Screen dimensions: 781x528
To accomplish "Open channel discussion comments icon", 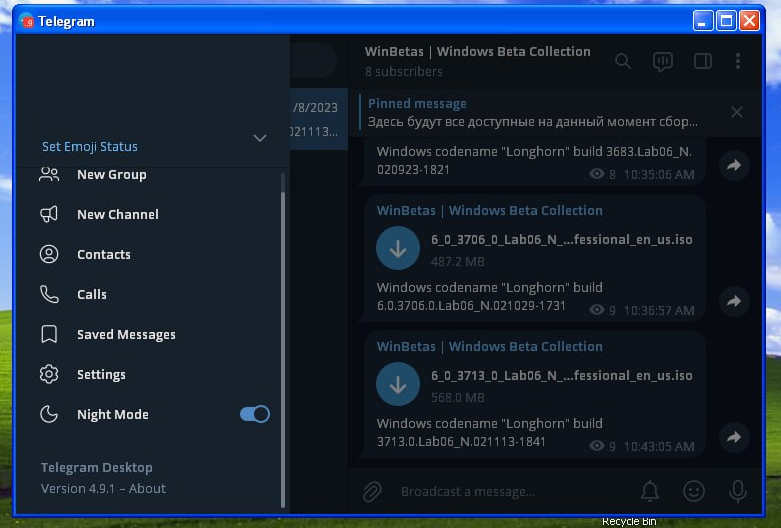I will pyautogui.click(x=662, y=61).
